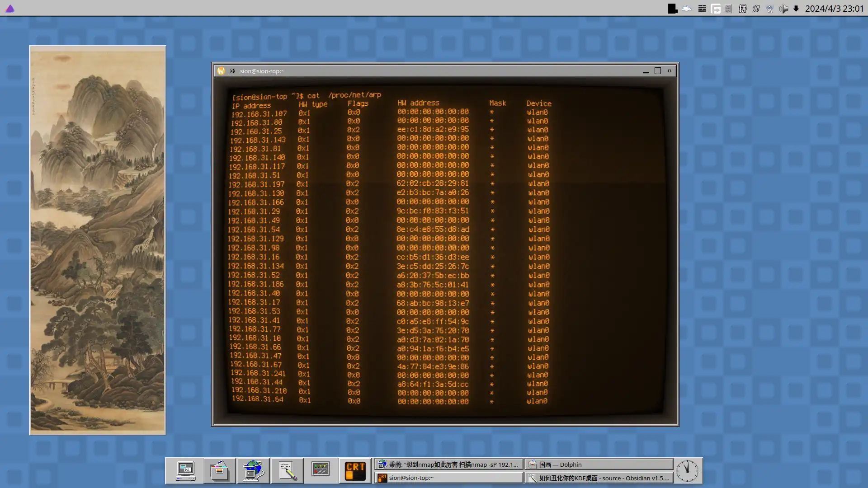Click the analog clock widget in dock
The width and height of the screenshot is (868, 488).
click(x=687, y=471)
